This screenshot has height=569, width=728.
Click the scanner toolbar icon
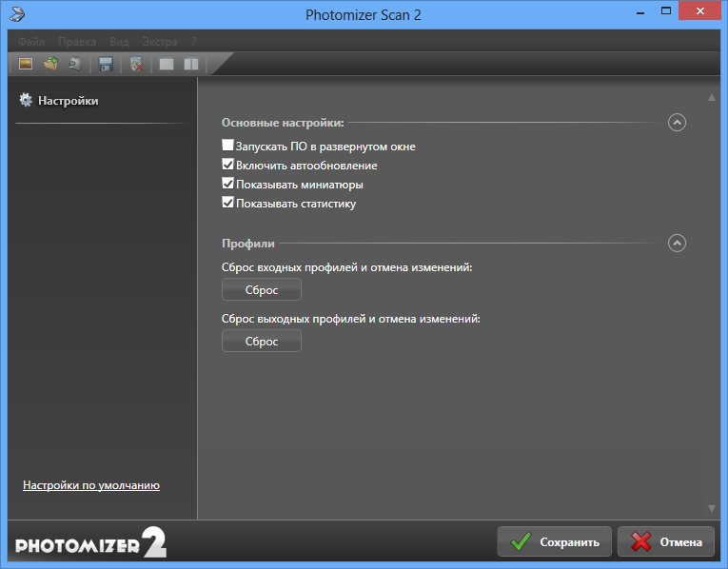75,64
